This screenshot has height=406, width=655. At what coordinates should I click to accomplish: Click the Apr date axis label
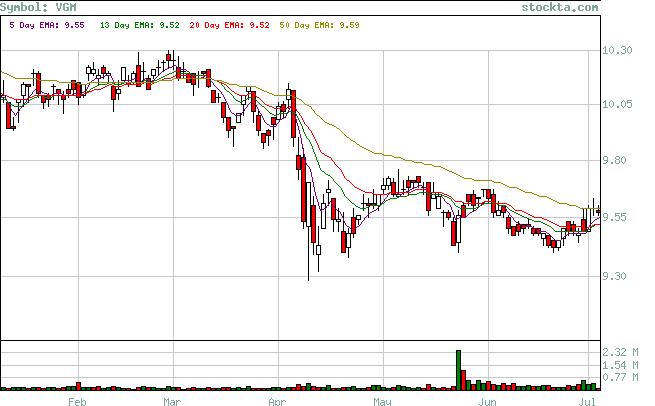277,401
